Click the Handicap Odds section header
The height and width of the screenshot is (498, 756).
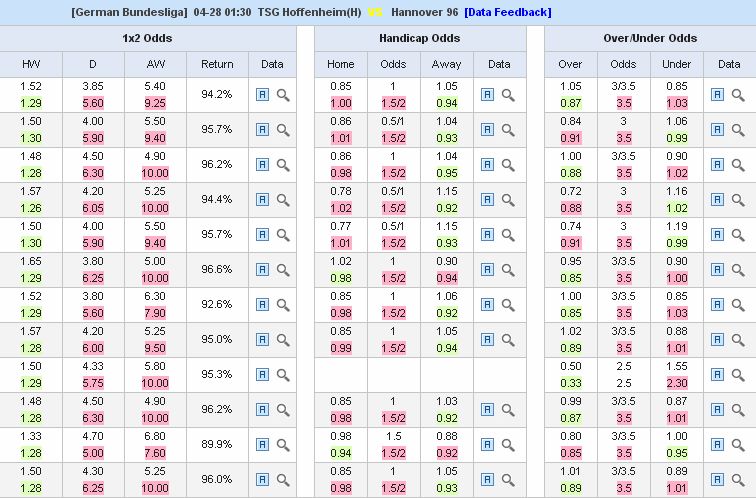coord(420,38)
